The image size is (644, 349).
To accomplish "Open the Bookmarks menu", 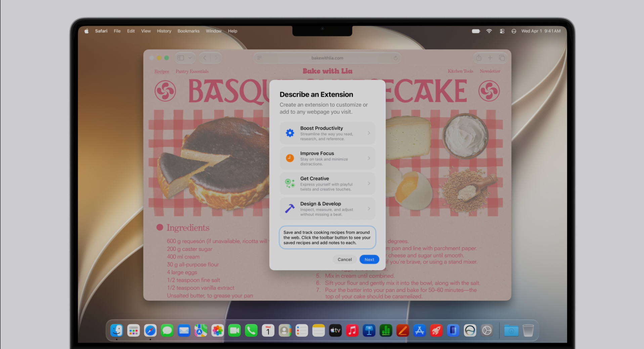I will pos(188,31).
